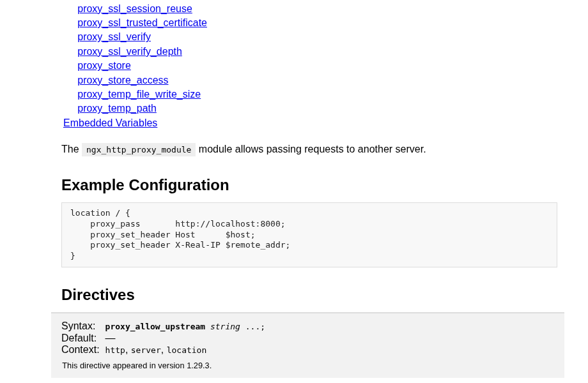Follow the proxy_ssl_trusted_certificate link
Image resolution: width=588 pixels, height=383 pixels.
point(142,23)
